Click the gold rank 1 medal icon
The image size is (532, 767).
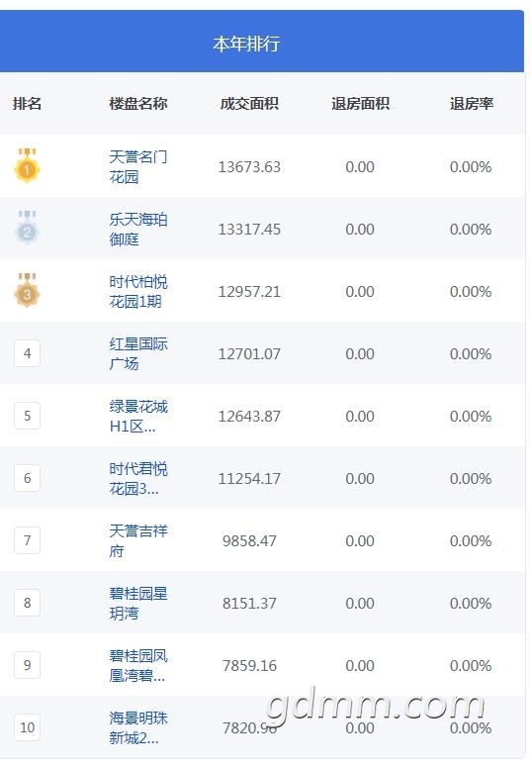coord(27,165)
